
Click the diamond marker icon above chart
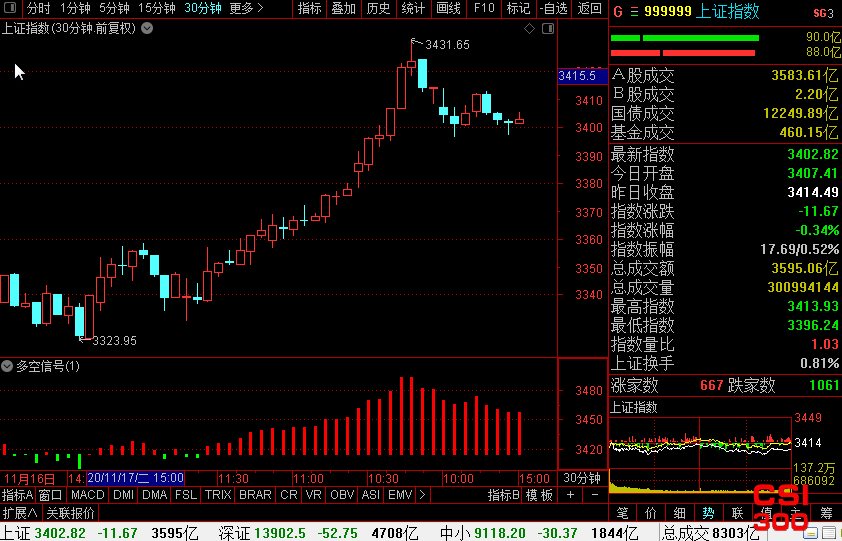coord(529,28)
